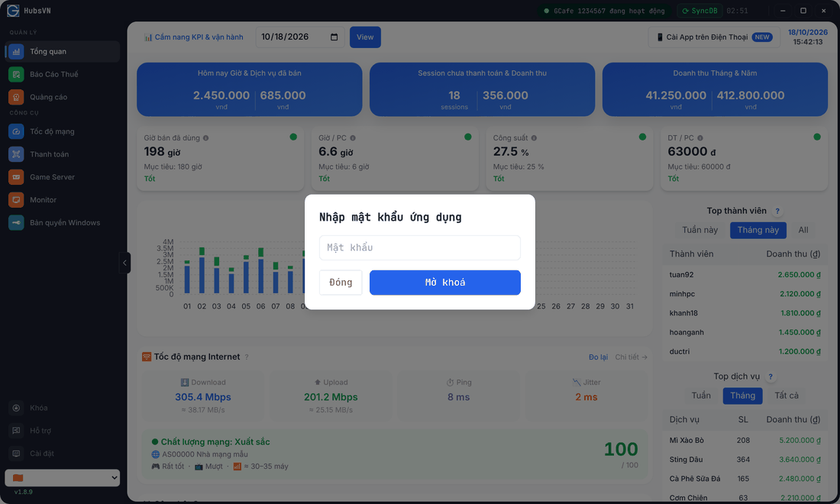Click the Công suất info icon
Screen dimensions: 840x504
click(534, 138)
